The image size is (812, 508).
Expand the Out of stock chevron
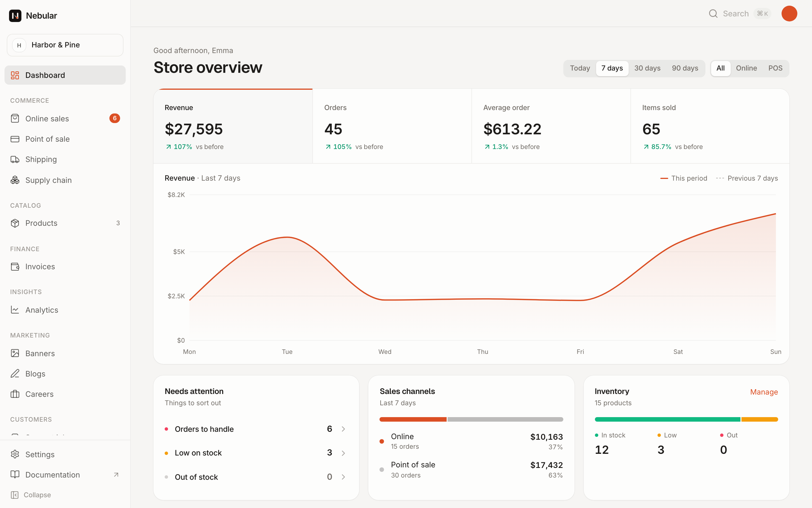pos(343,477)
